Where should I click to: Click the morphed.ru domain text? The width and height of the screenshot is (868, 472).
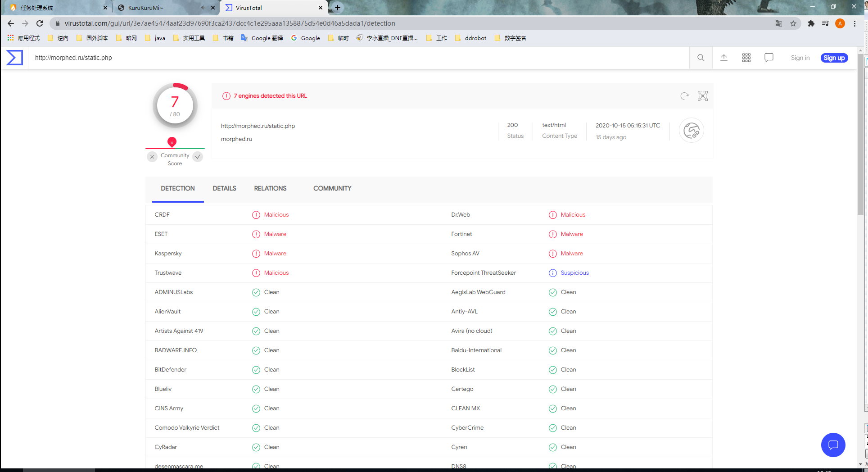[236, 139]
